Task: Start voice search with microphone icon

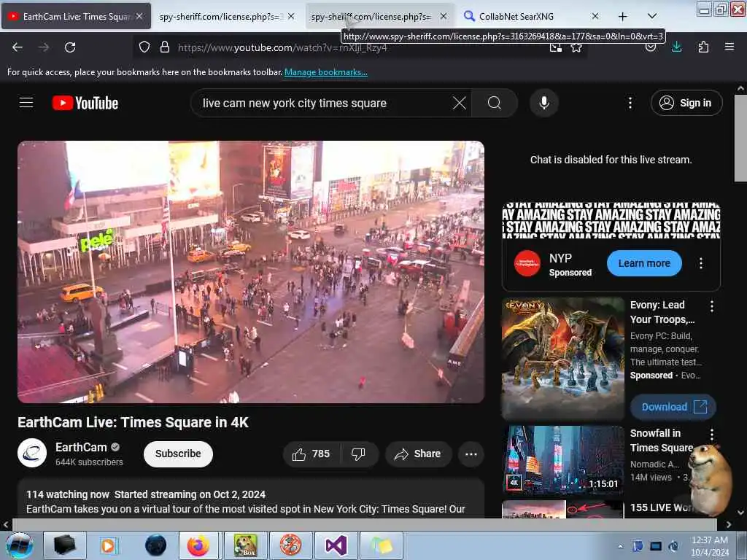Action: (x=544, y=103)
